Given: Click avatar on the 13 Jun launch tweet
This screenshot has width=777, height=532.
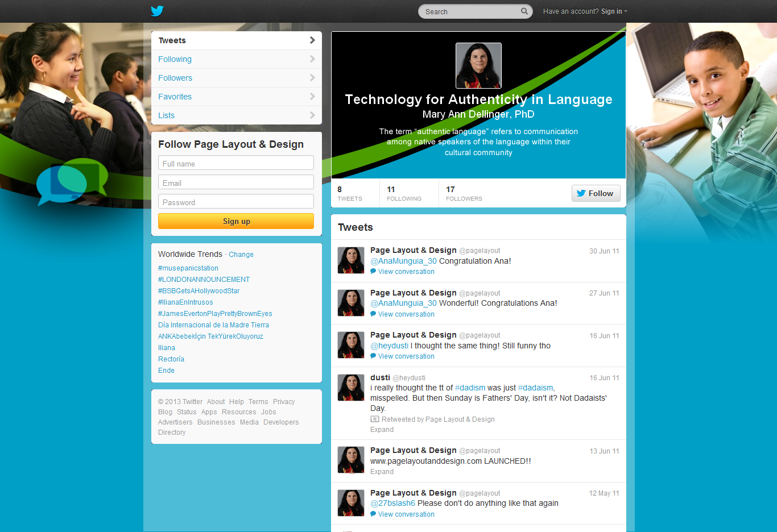Looking at the screenshot, I should [x=351, y=460].
